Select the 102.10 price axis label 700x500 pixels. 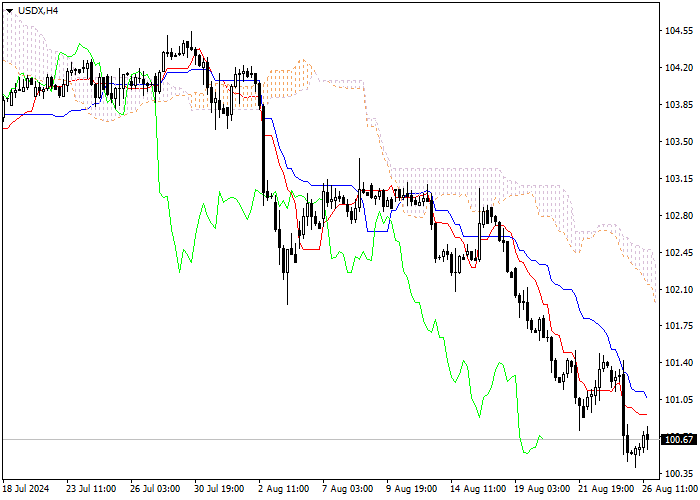click(679, 290)
